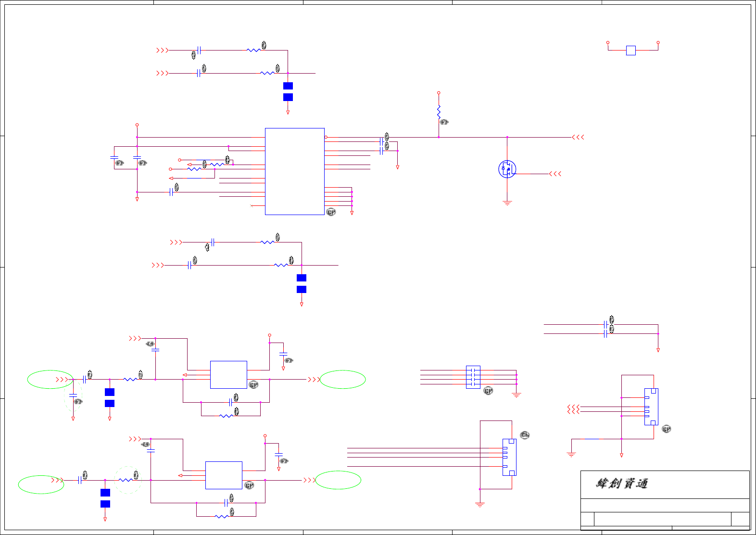Select the pull-up resistor above the MOSFET net
The width and height of the screenshot is (756, 535).
pyautogui.click(x=439, y=112)
